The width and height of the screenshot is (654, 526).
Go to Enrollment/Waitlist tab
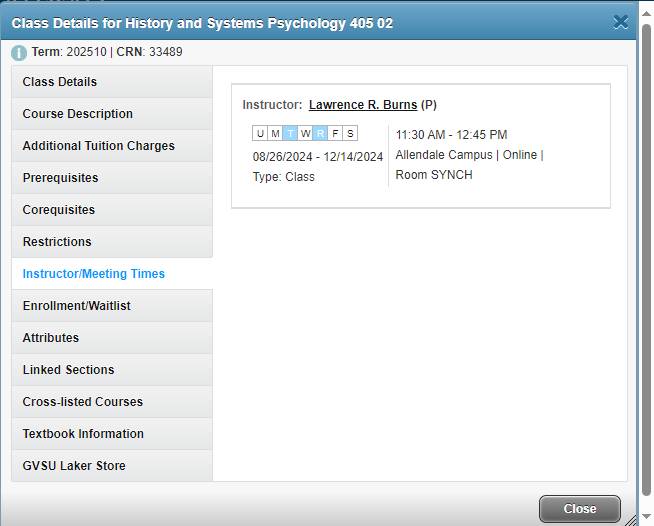(77, 306)
